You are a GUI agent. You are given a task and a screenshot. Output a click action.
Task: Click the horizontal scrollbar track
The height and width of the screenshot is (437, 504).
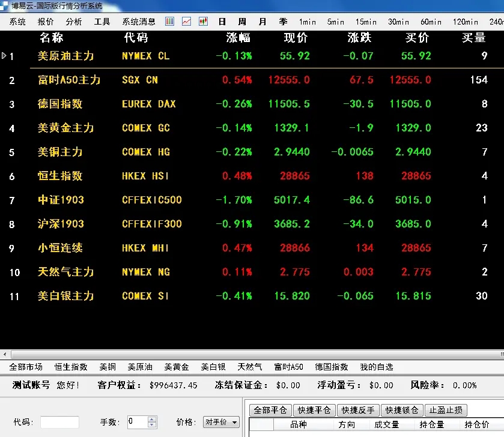tap(257, 355)
